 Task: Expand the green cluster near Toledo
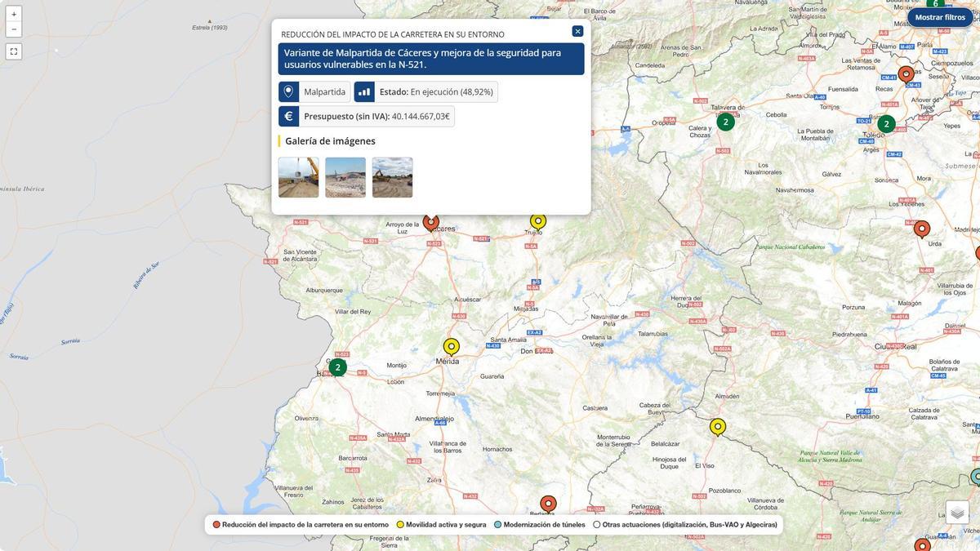886,124
